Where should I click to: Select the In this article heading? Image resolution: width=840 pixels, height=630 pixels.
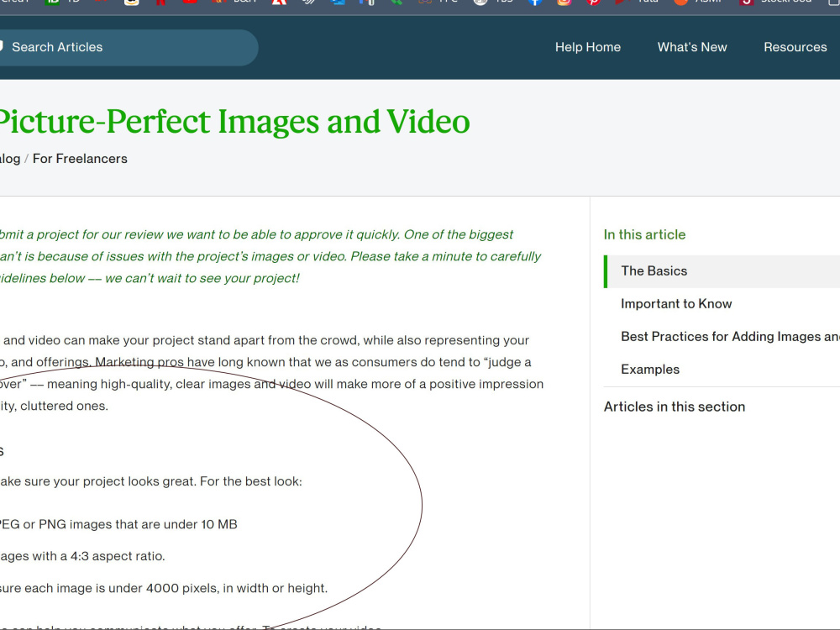tap(644, 234)
